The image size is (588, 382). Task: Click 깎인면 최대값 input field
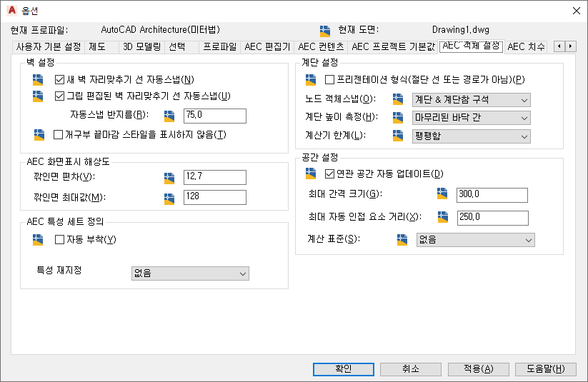[x=215, y=197]
